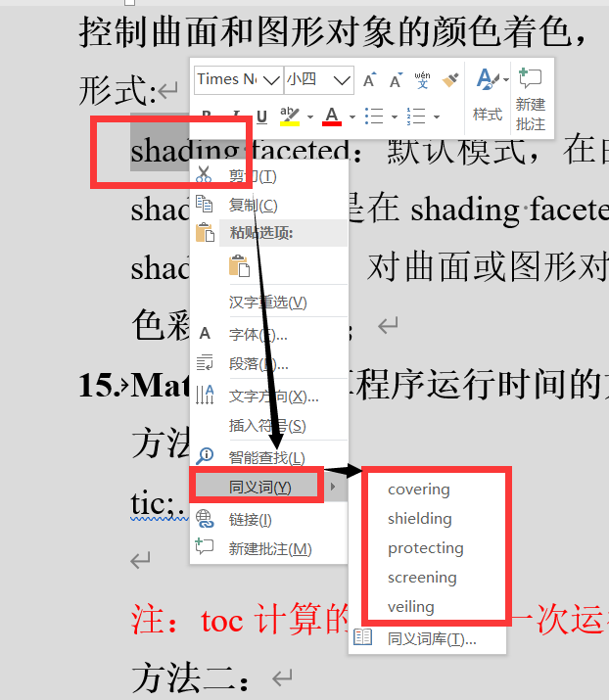Click the new comment icon in mini toolbar
The width and height of the screenshot is (609, 700).
click(x=530, y=77)
